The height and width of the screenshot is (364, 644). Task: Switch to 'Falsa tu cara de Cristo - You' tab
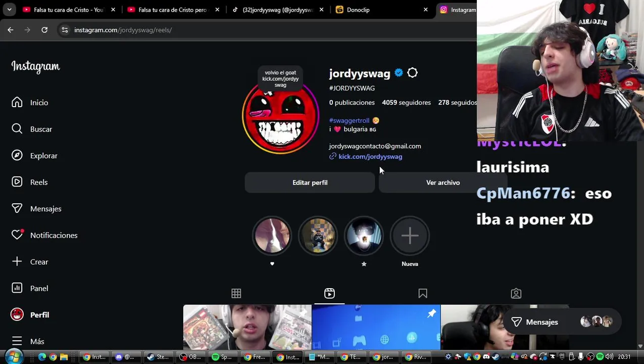pos(68,10)
